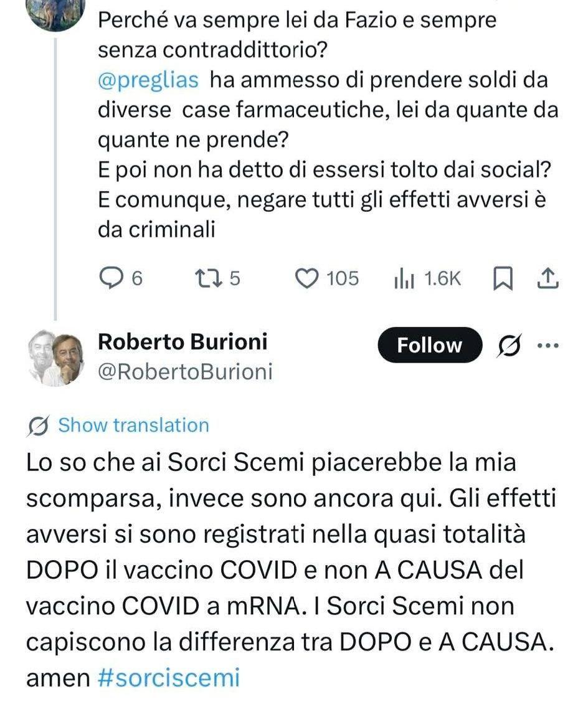Click the 5 reposts count
588x704 pixels.
pos(234,278)
